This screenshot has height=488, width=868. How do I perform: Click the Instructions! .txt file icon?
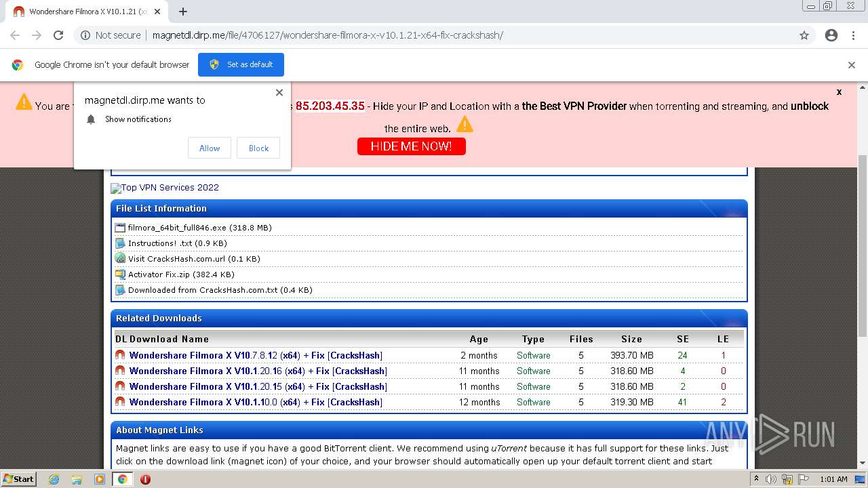point(121,243)
